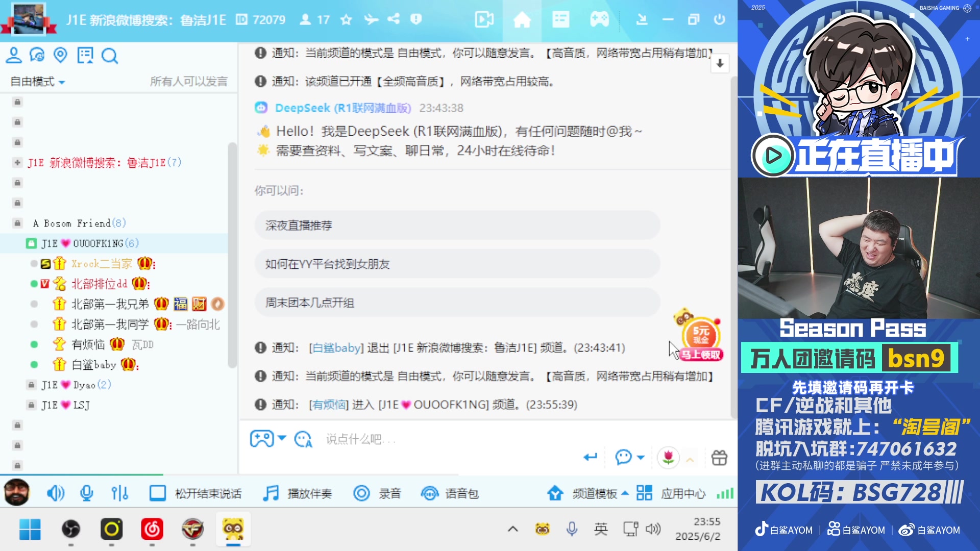Open 应用中心 app center
Image resolution: width=980 pixels, height=551 pixels.
tap(671, 493)
